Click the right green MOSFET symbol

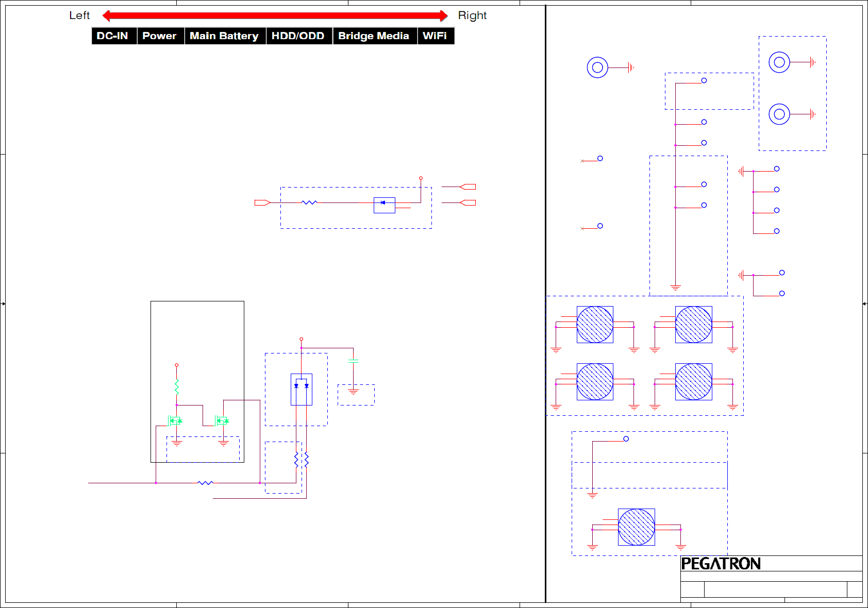pyautogui.click(x=222, y=420)
